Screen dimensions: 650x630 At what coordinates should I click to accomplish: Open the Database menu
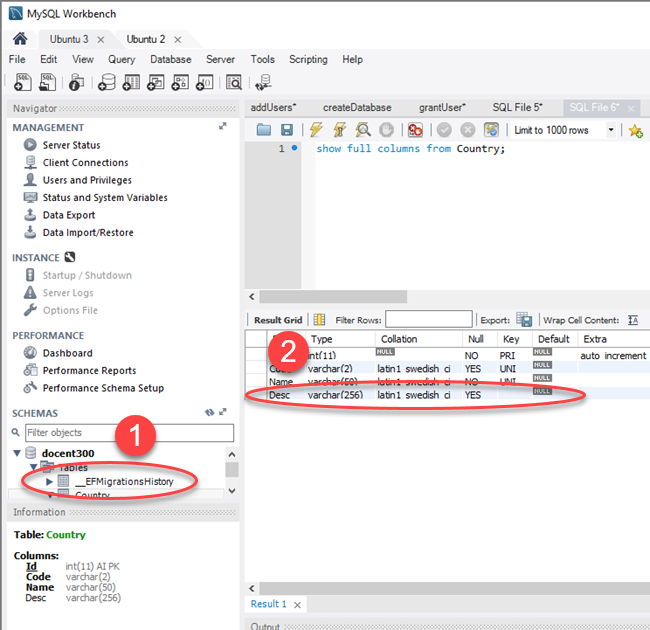pos(170,59)
